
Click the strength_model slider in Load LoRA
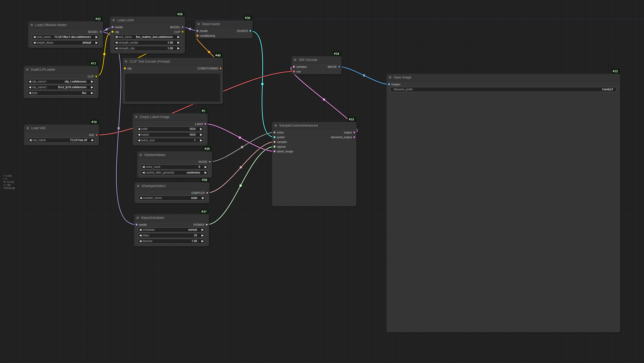point(147,43)
